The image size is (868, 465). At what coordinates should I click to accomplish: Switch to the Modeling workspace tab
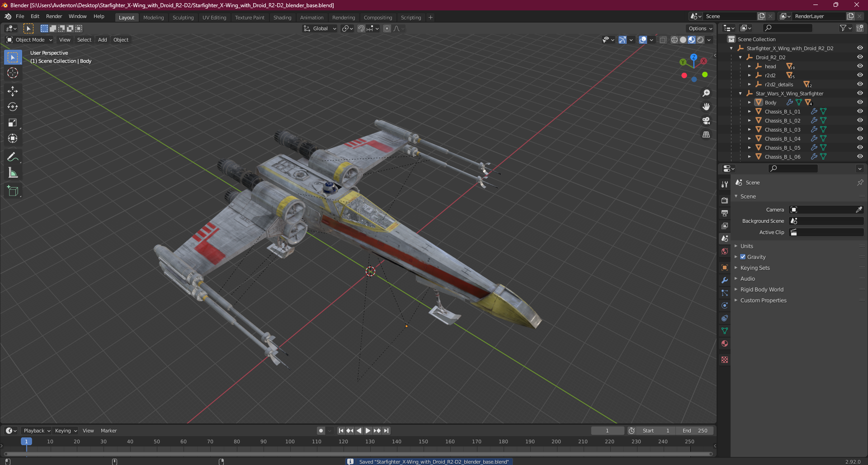tap(153, 18)
